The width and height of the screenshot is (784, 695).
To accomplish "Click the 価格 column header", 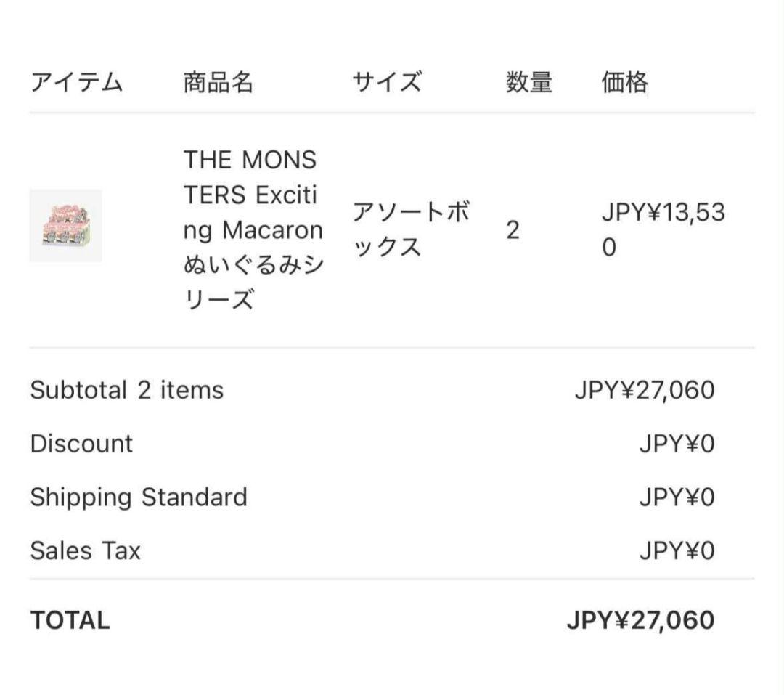I will tap(624, 83).
